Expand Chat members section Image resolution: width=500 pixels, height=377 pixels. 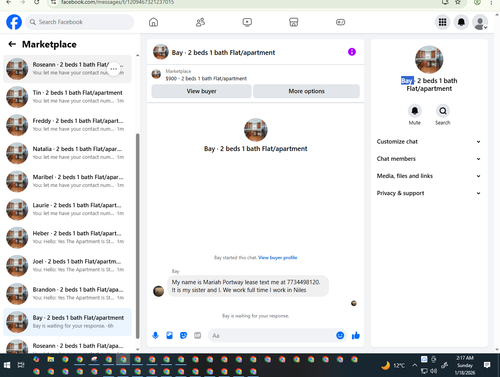[x=429, y=159]
